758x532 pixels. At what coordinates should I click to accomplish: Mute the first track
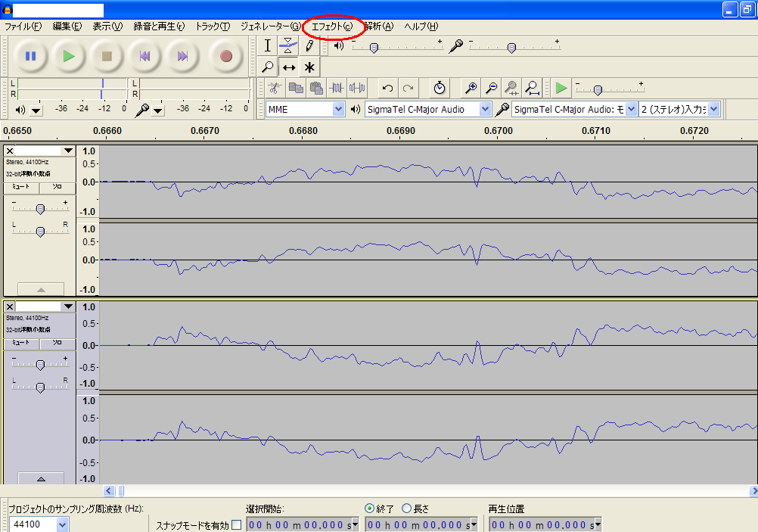pos(21,187)
